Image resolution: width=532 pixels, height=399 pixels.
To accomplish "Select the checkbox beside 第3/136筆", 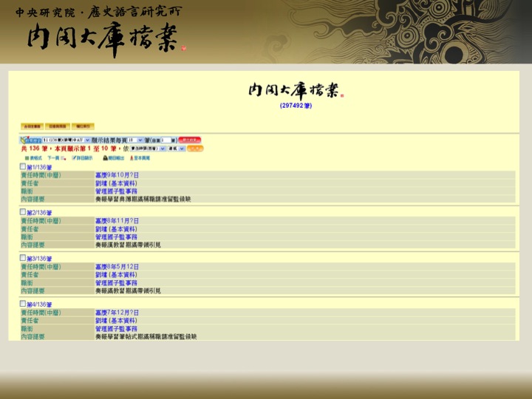I will point(23,258).
